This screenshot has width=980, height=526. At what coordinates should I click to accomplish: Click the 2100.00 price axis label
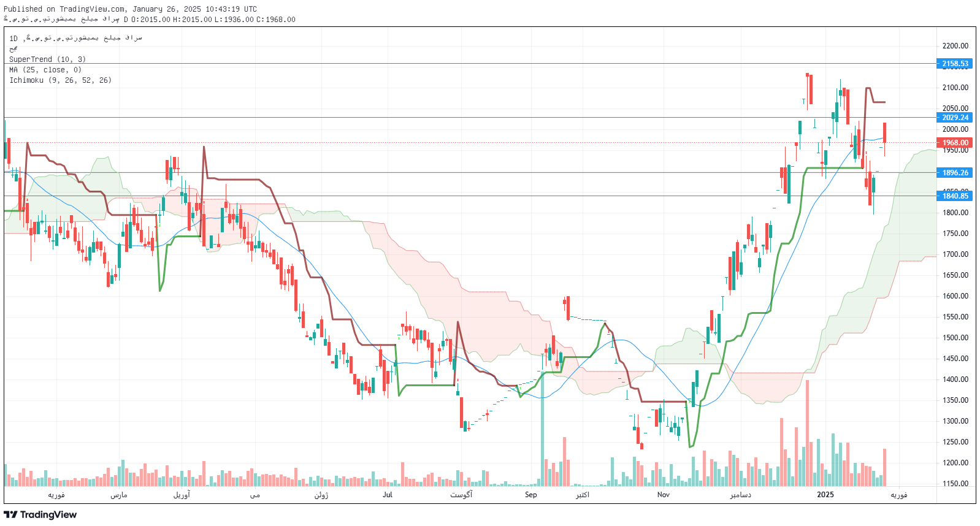pyautogui.click(x=955, y=88)
